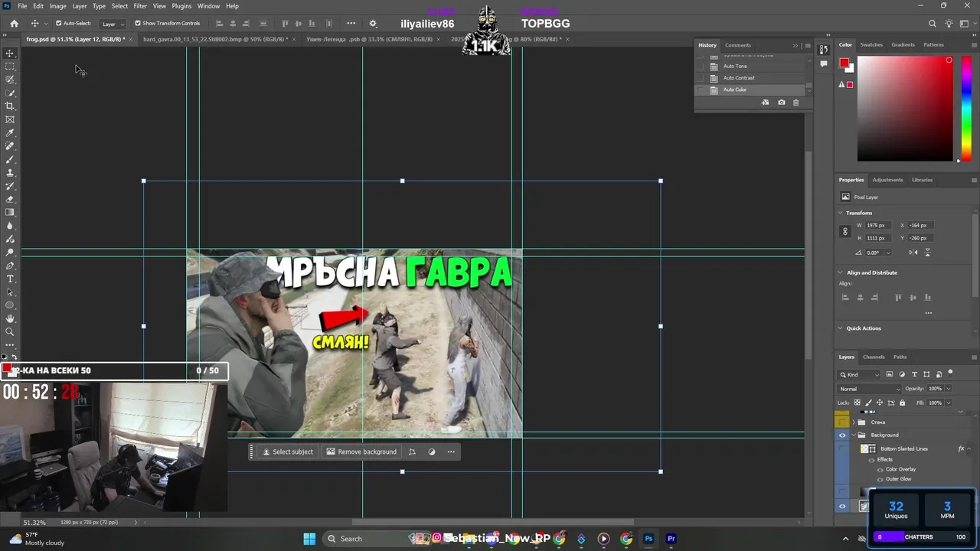
Task: Select the Brush tool
Action: pyautogui.click(x=10, y=159)
